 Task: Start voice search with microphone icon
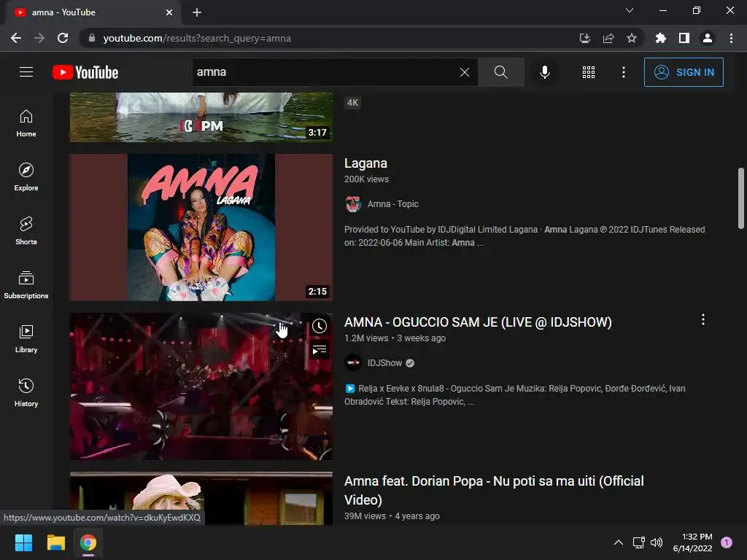tap(544, 72)
